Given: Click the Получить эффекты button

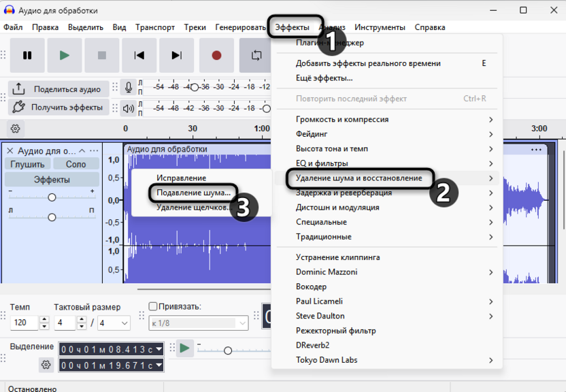Looking at the screenshot, I should coord(59,107).
